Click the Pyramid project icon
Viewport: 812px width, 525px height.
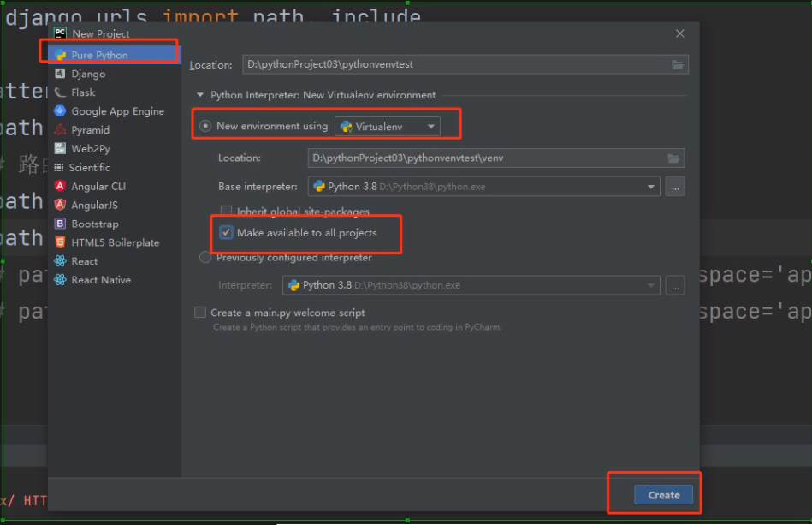coord(60,129)
